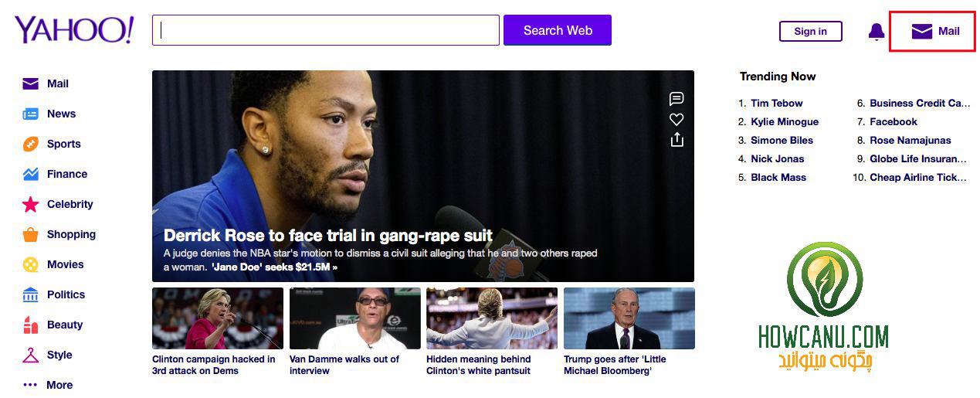Click the envelope icon in top-right Mail
This screenshot has width=980, height=398.
pyautogui.click(x=922, y=31)
